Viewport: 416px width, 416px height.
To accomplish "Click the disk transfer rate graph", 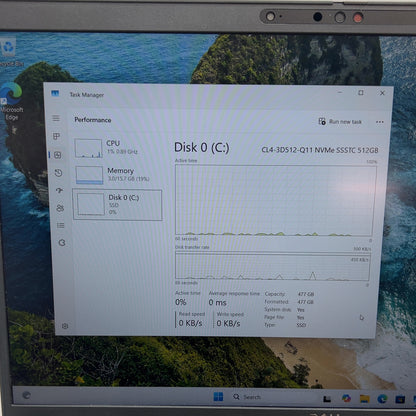I will click(272, 266).
